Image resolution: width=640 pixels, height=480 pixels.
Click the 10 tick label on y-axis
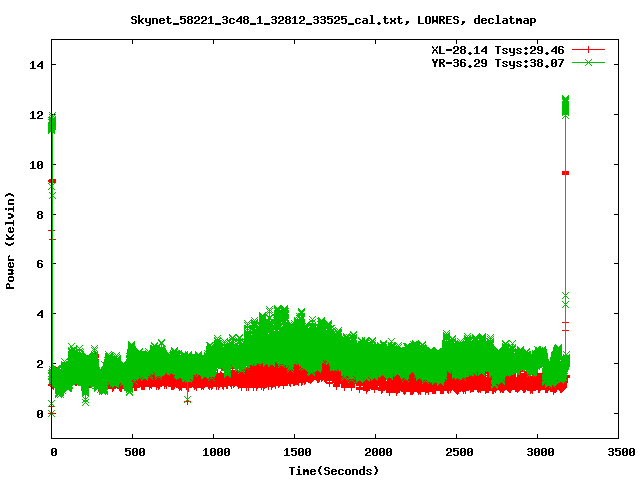click(35, 164)
